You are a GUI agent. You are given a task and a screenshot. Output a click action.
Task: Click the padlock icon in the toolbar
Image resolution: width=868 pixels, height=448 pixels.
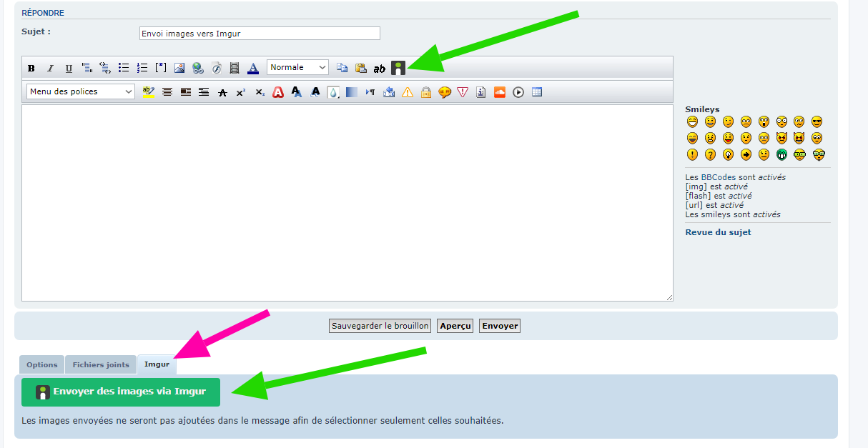tap(426, 92)
